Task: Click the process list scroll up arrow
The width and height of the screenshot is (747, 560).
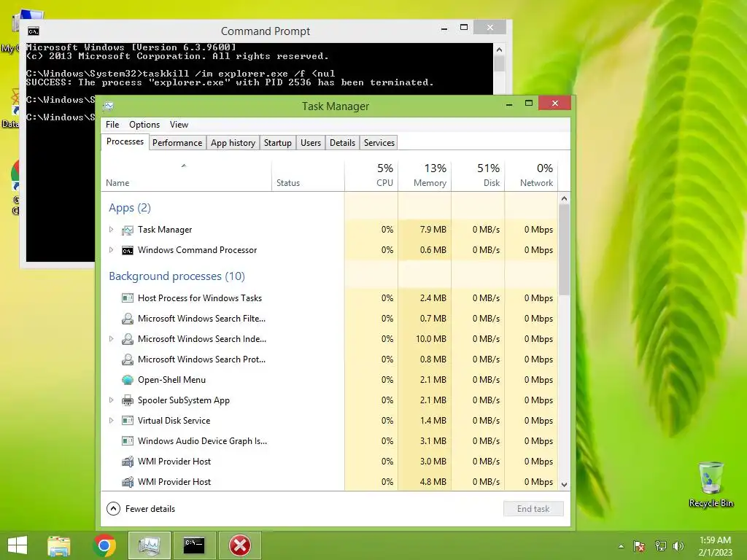Action: point(564,198)
